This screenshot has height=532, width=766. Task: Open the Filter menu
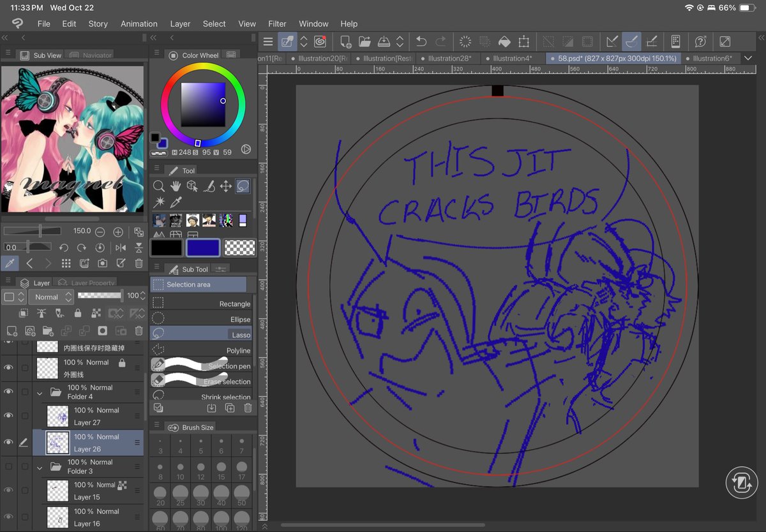[x=277, y=24]
